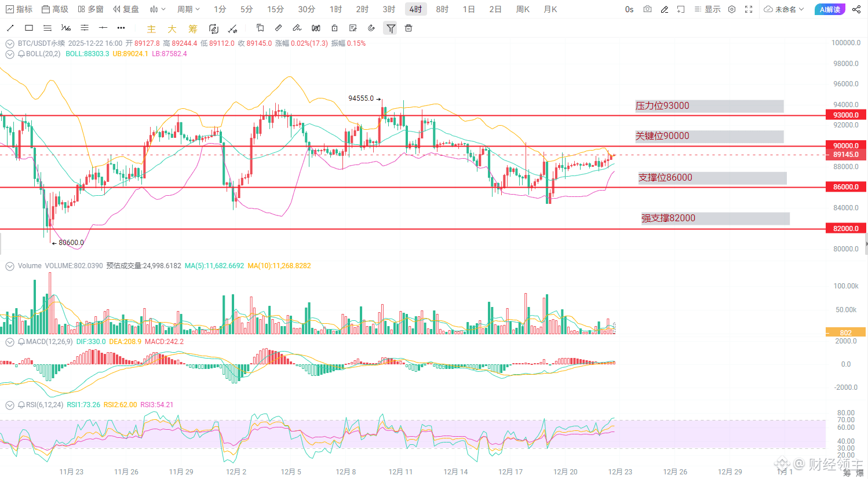This screenshot has width=868, height=479.
Task: Click the 筹 chip distribution button
Action: tap(193, 28)
